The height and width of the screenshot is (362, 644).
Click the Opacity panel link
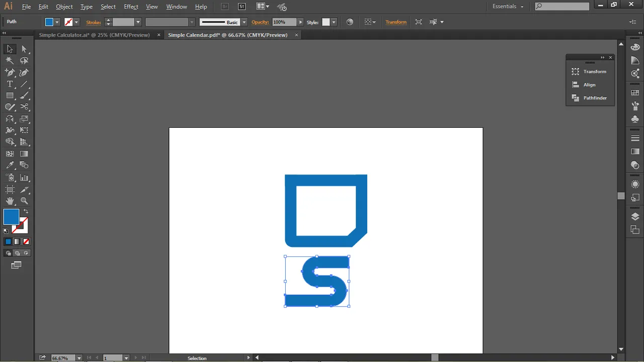(x=260, y=22)
